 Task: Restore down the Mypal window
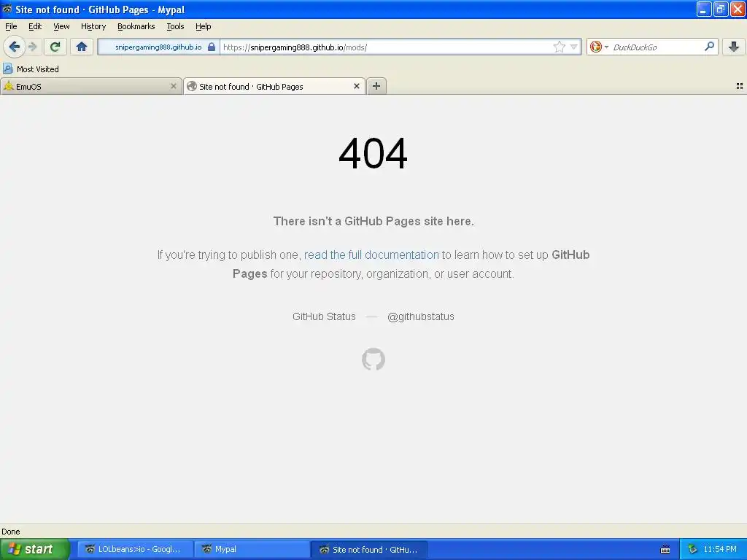coord(721,9)
